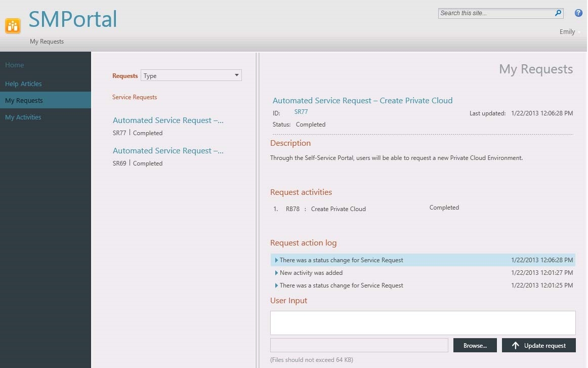Click the 1/22/2013 12:01:27 PM log timestamp
Viewport: 588px width, 368px height.
(x=542, y=273)
